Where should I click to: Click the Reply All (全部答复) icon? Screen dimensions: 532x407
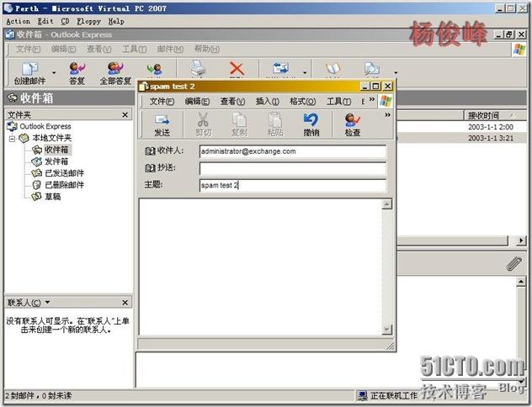click(x=115, y=73)
